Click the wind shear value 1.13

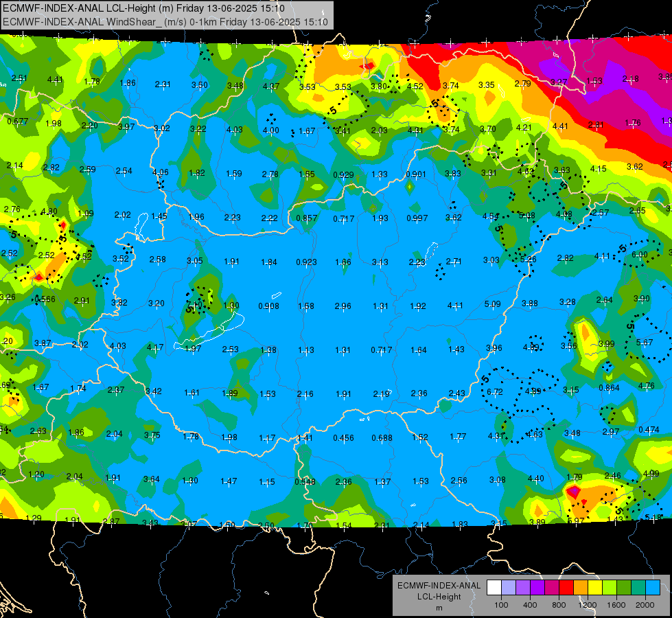(306, 350)
